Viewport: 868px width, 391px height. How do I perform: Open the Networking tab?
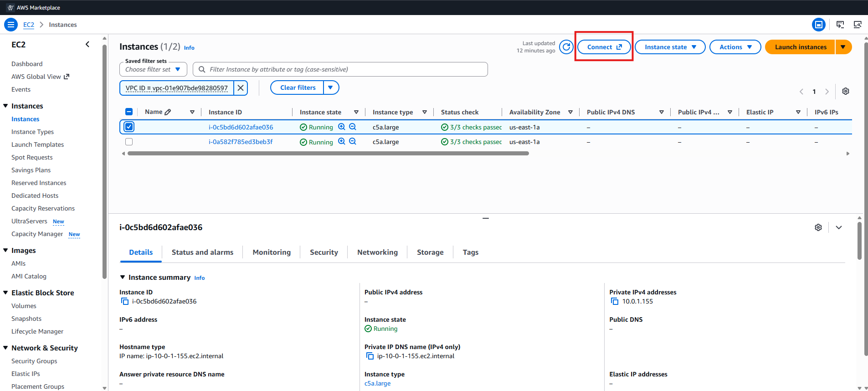pos(377,252)
